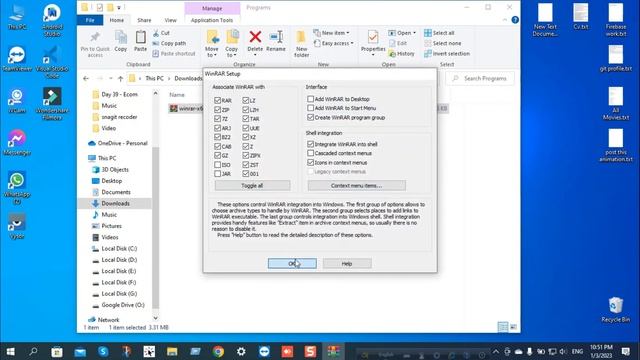Click the New folder icon
The height and width of the screenshot is (360, 640).
(301, 38)
